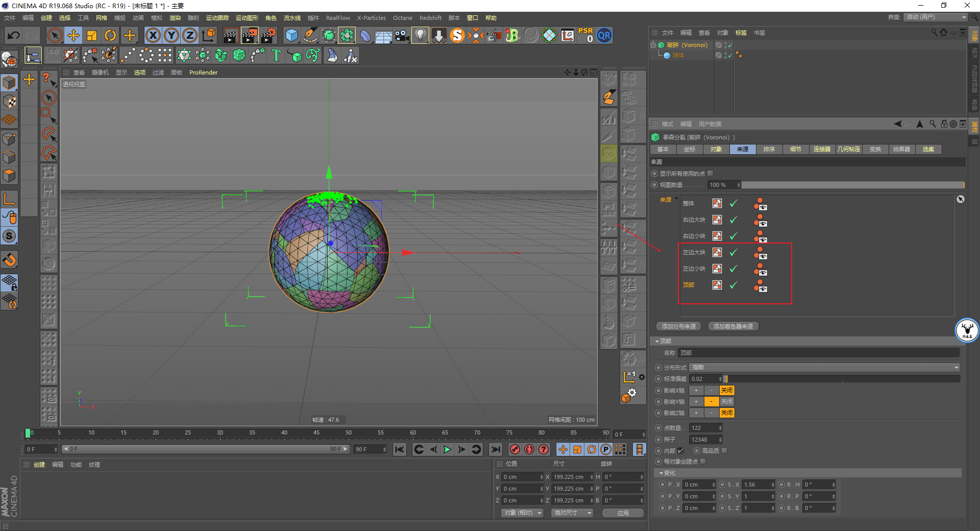Click the 添加着色器来源 button

733,326
